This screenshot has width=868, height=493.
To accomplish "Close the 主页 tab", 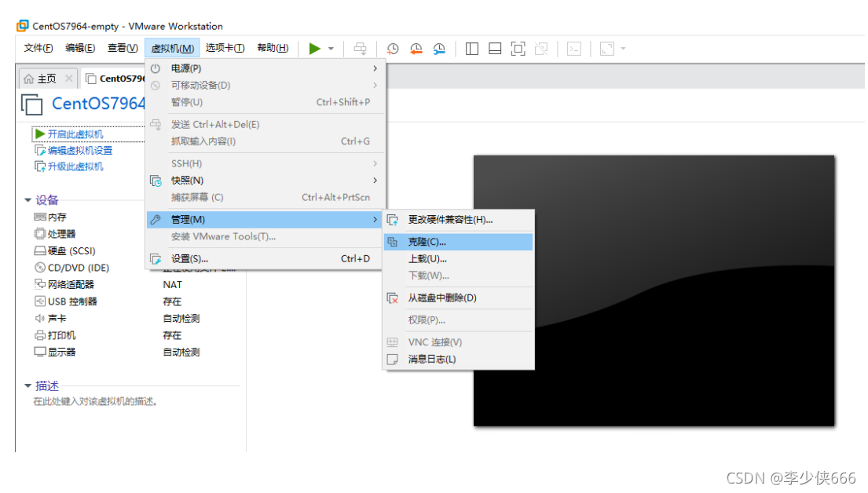I will [x=68, y=78].
